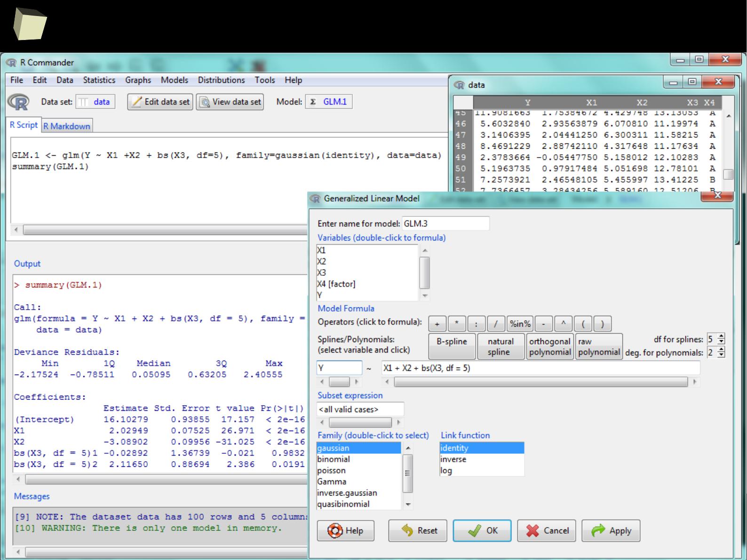Open the Data menu
The width and height of the screenshot is (747, 560).
coord(65,80)
